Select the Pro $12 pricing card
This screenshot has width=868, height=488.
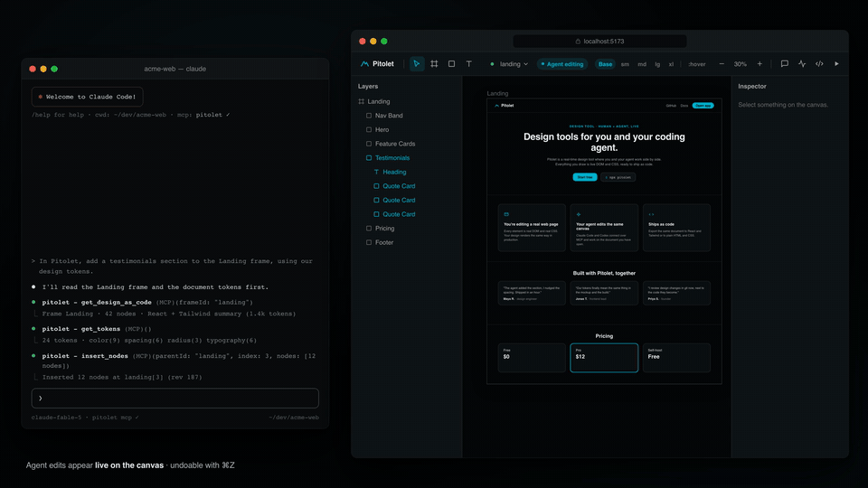tap(604, 358)
